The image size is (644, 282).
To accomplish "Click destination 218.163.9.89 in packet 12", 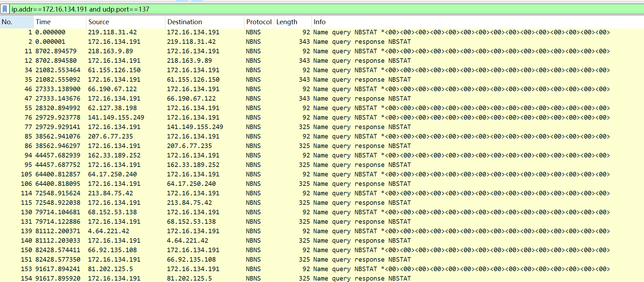I will (190, 61).
